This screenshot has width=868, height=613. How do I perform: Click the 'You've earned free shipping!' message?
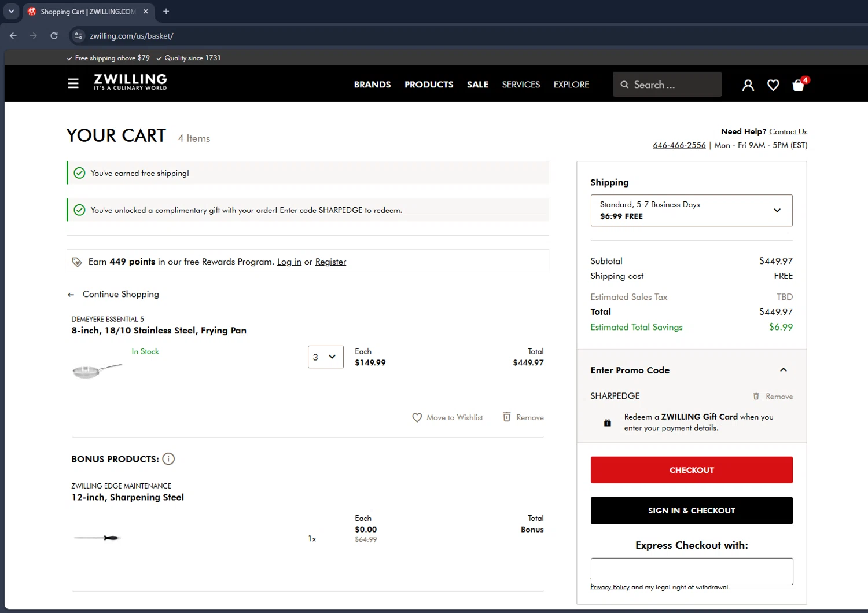point(139,173)
